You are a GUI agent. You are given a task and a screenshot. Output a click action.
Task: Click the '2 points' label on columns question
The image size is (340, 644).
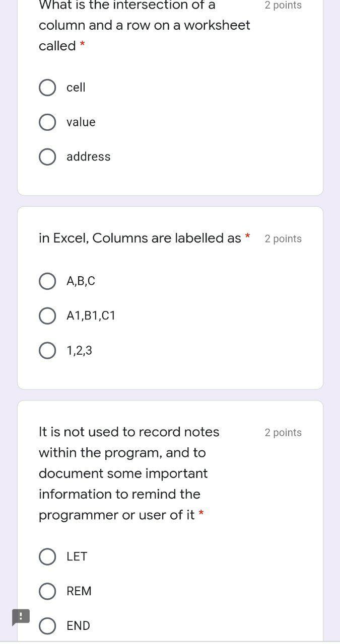[x=283, y=238]
